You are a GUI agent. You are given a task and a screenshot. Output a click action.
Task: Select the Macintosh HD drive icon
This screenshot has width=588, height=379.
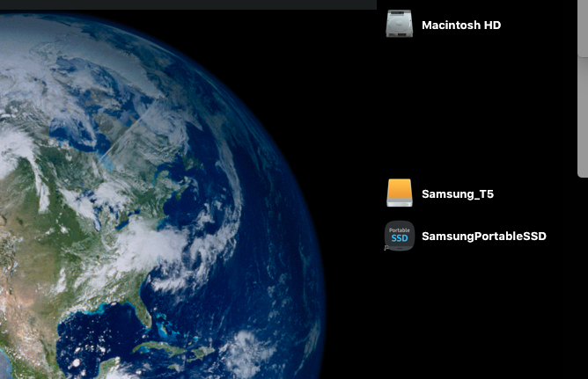coord(400,24)
